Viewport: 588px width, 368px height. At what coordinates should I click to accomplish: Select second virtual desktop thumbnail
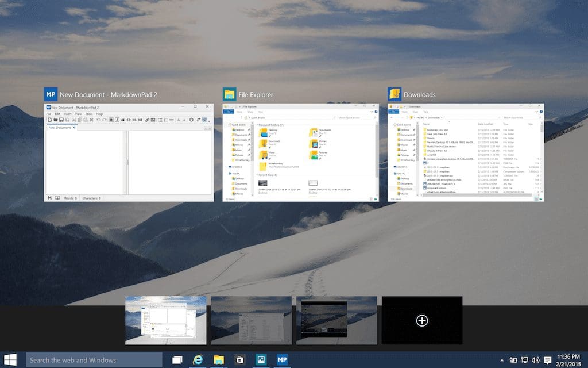(252, 320)
